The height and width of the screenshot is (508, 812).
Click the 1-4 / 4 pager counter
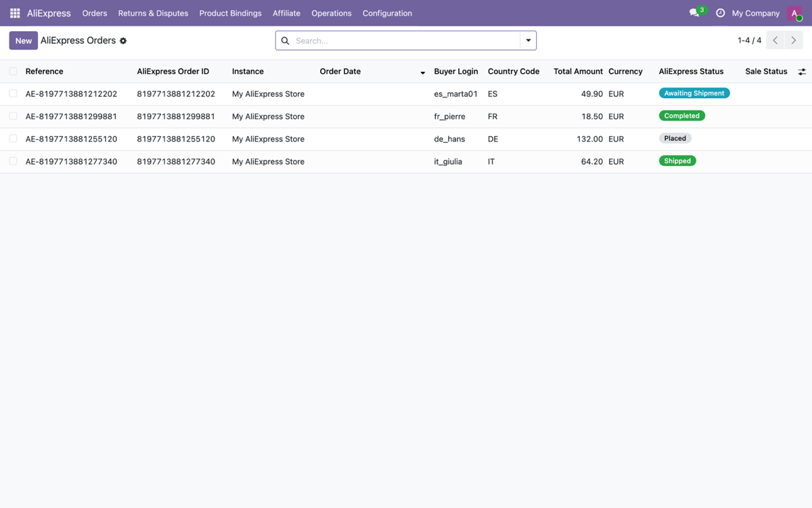[749, 41]
